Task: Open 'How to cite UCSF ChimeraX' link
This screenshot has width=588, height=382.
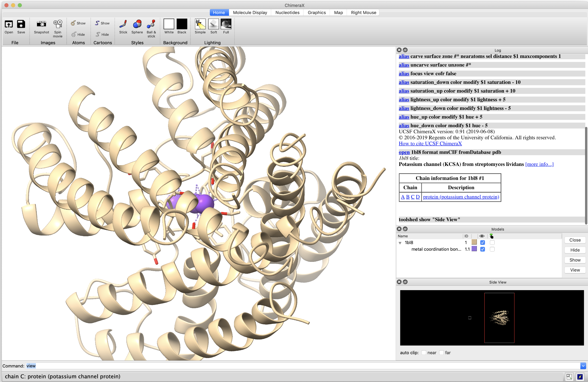Action: [x=430, y=144]
